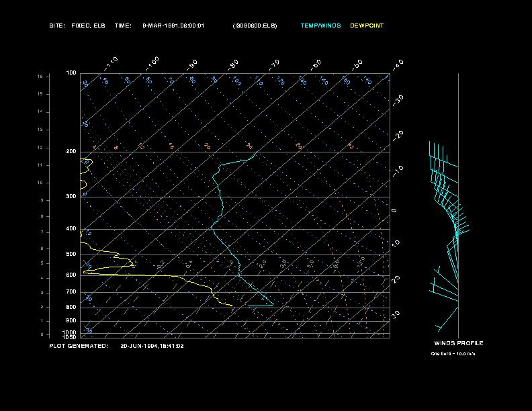Click the -30 temperature label on right edge

(x=398, y=100)
